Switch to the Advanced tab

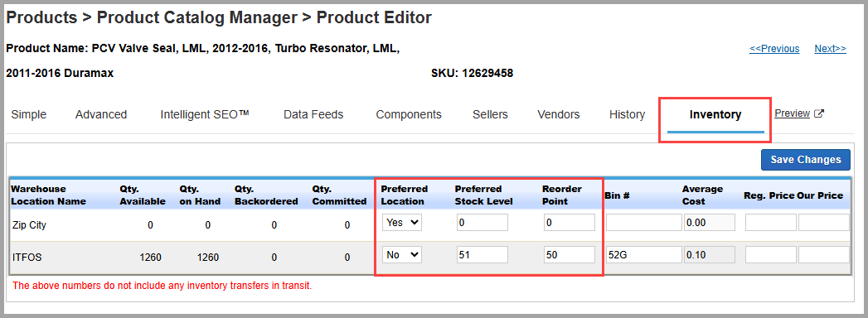point(101,114)
